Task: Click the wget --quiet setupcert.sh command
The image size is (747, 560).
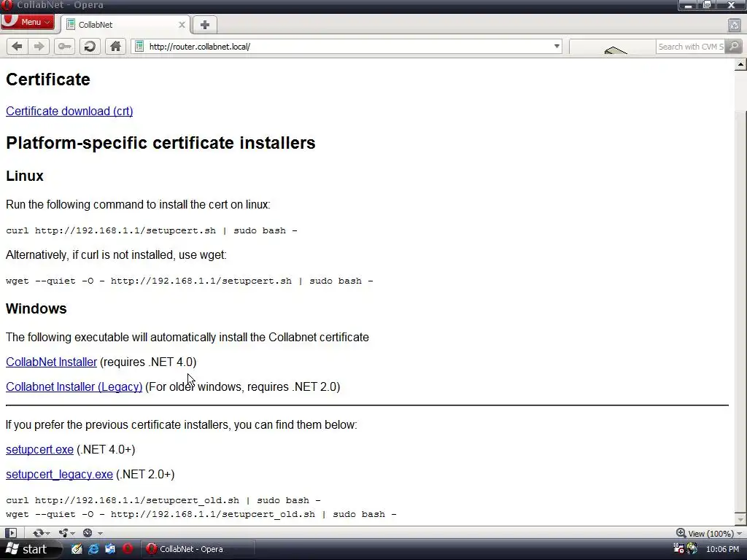Action: (190, 281)
